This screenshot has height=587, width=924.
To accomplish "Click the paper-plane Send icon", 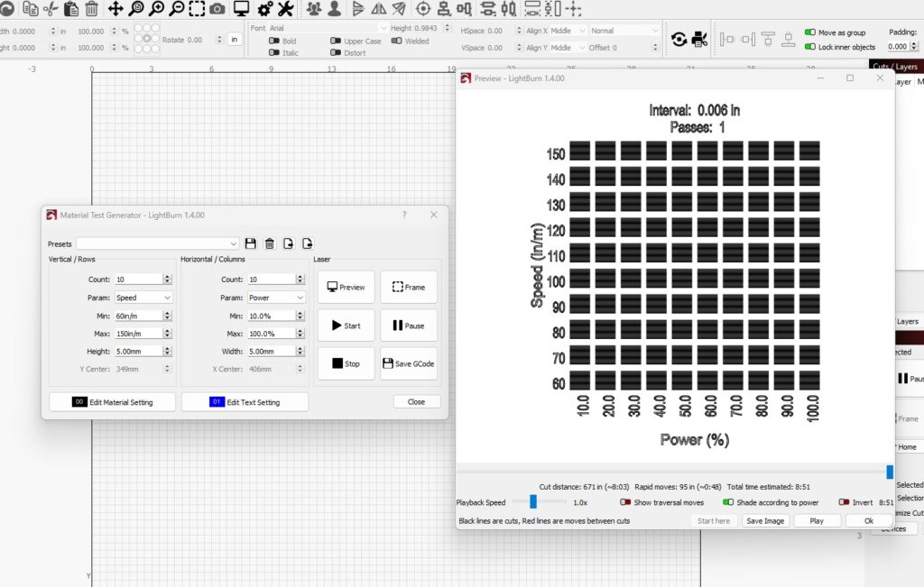I will click(399, 8).
